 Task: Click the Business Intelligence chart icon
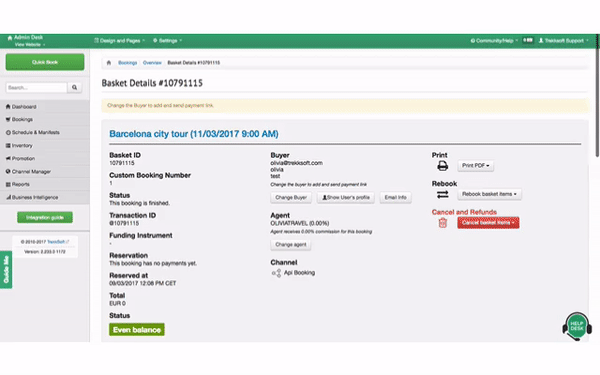(8, 197)
